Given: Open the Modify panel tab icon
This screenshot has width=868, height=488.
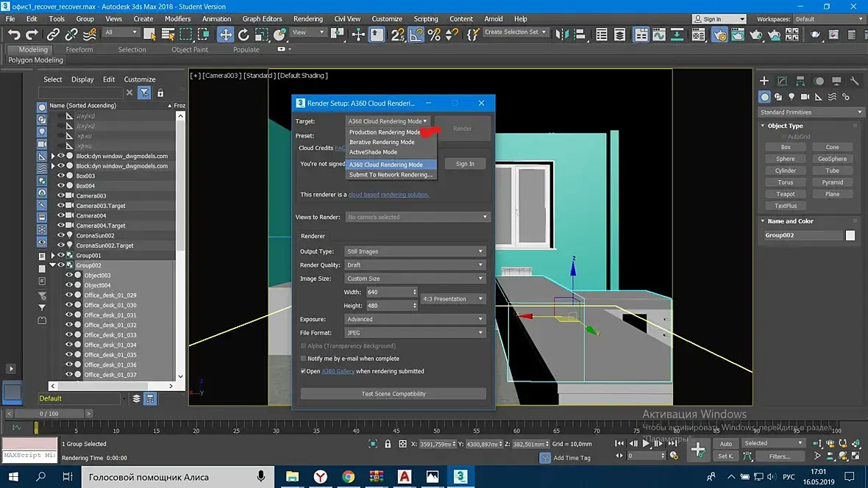Looking at the screenshot, I should [x=782, y=81].
